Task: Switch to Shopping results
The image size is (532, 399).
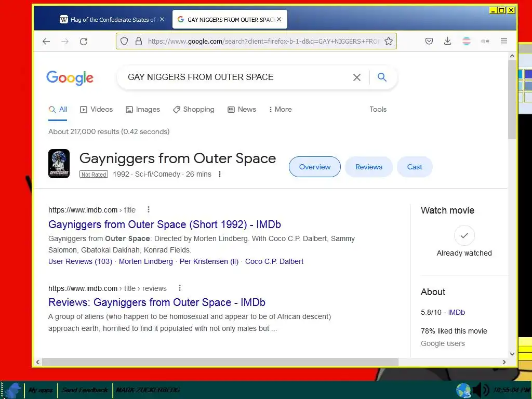Action: pyautogui.click(x=194, y=109)
